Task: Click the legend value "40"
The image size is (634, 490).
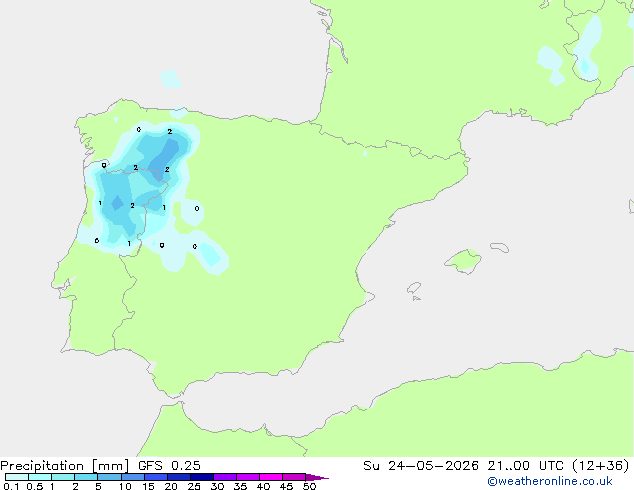Action: point(263,486)
